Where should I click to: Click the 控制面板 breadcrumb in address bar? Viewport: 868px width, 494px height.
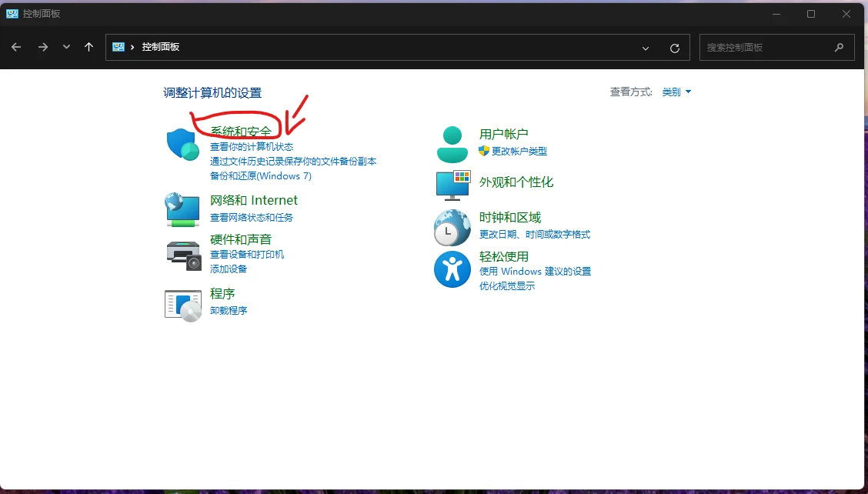(x=161, y=47)
